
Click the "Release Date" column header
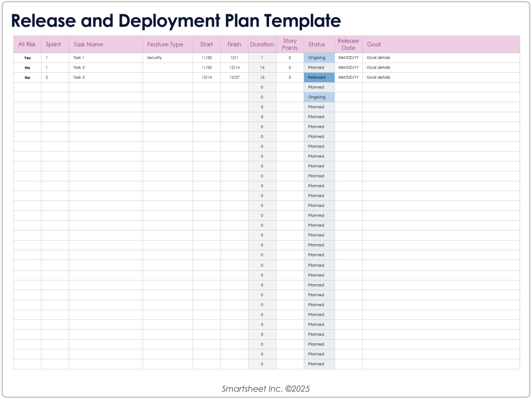pyautogui.click(x=348, y=44)
